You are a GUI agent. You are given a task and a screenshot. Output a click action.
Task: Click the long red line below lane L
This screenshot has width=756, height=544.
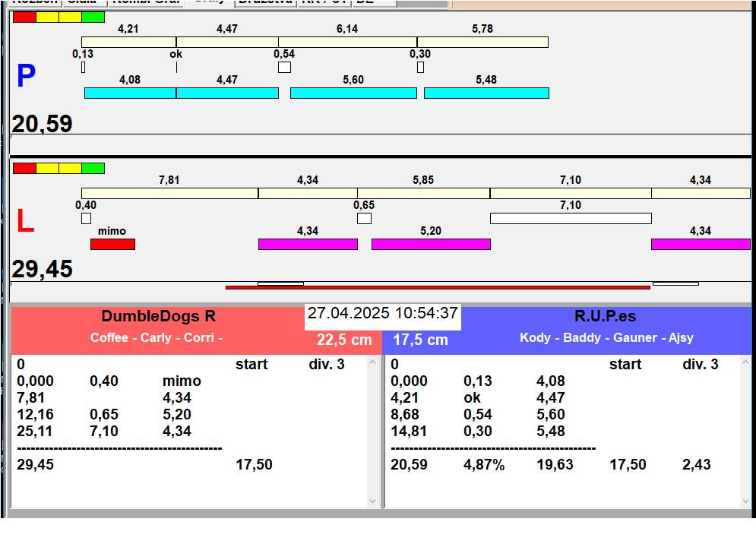pos(438,287)
